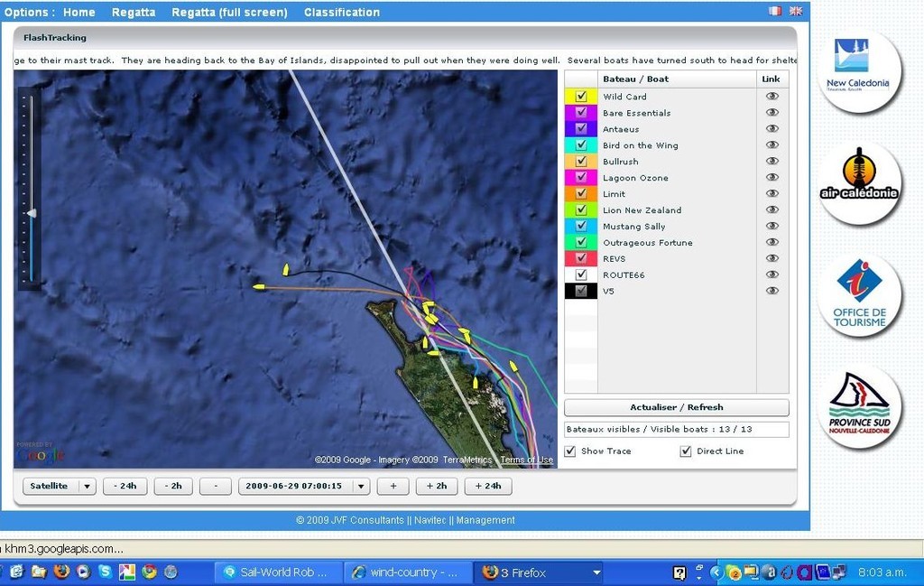Uncheck the Outrageous Fortune checkbox
This screenshot has height=586, width=924.
click(581, 242)
